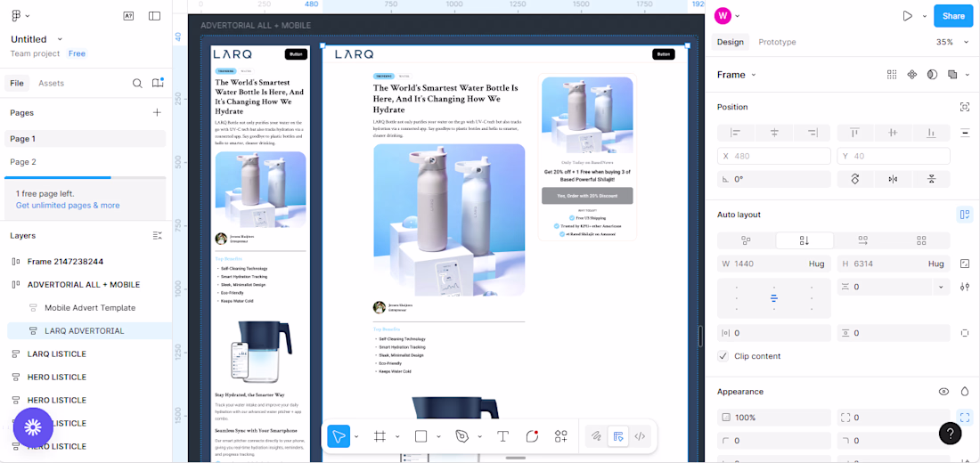980x463 pixels.
Task: Toggle Appearance visibility eye icon
Action: (x=943, y=392)
